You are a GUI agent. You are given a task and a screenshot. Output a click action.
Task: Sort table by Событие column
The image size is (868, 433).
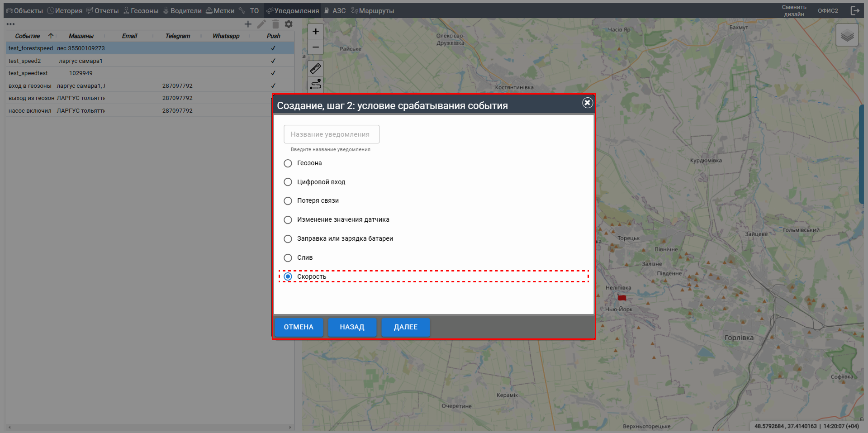tap(28, 36)
